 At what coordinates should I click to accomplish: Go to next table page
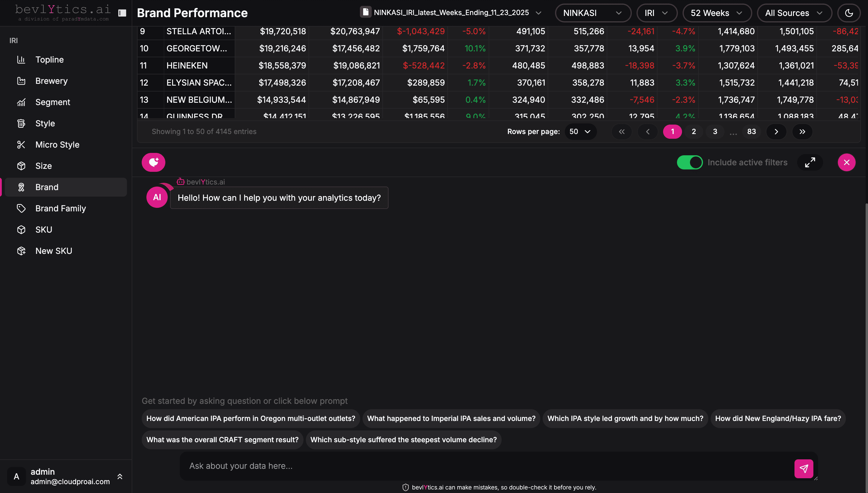776,132
